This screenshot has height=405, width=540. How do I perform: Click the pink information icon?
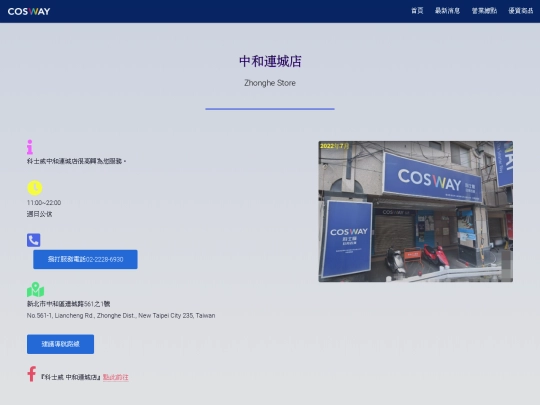coord(30,147)
